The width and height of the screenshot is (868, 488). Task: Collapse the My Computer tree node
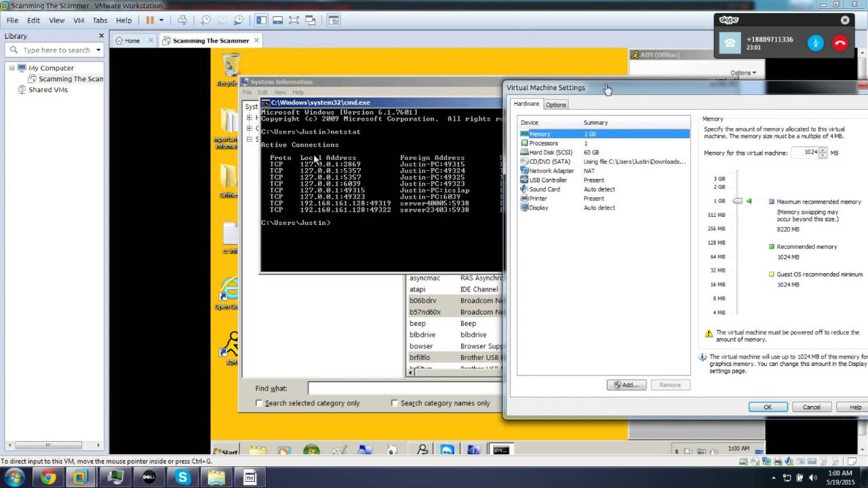click(x=12, y=68)
